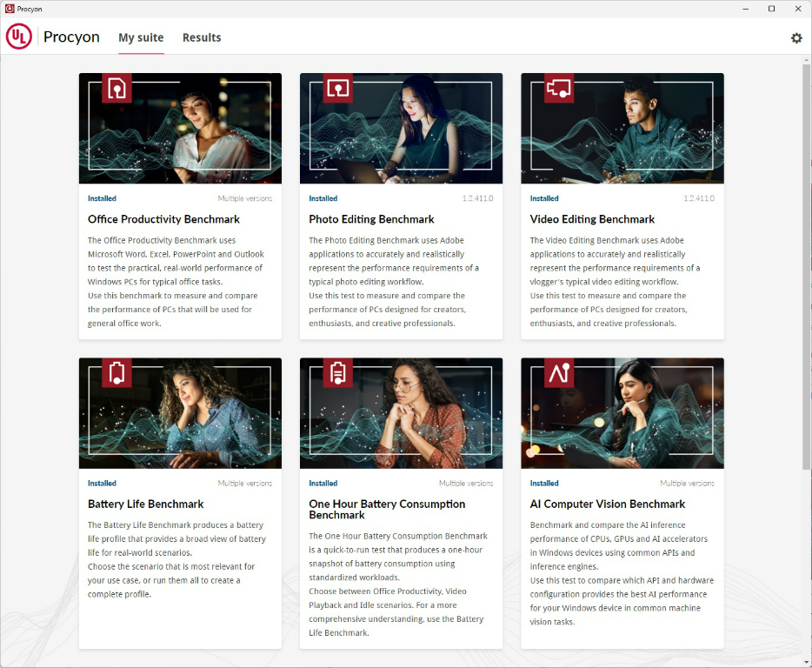Click Installed status on Office Productivity card
The height and width of the screenshot is (668, 812).
102,198
